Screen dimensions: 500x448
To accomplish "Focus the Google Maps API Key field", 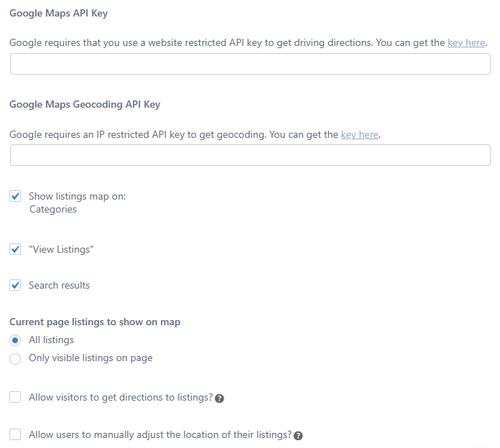I will (250, 64).
